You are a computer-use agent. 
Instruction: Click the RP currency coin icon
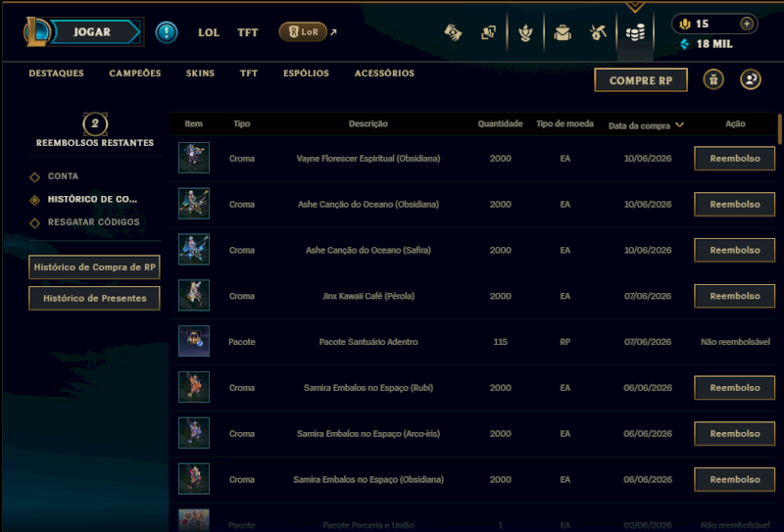click(685, 24)
